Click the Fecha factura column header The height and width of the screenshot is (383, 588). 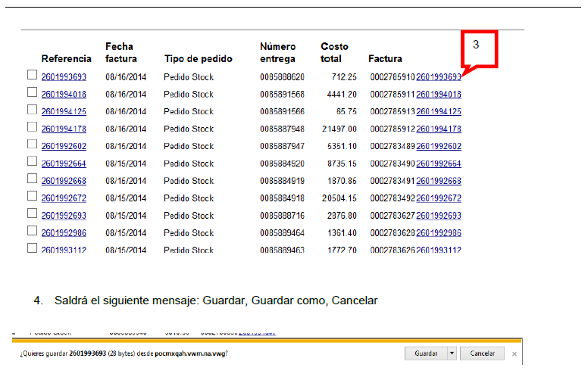point(120,52)
